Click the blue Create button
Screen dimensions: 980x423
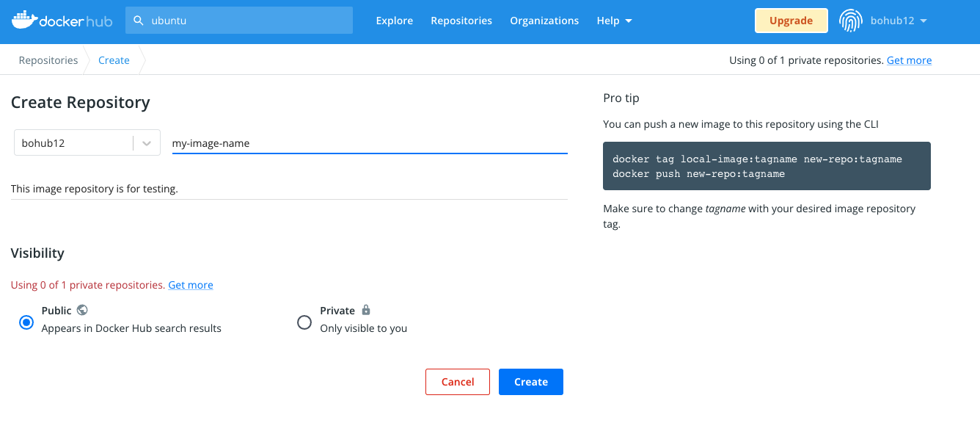[x=531, y=382]
